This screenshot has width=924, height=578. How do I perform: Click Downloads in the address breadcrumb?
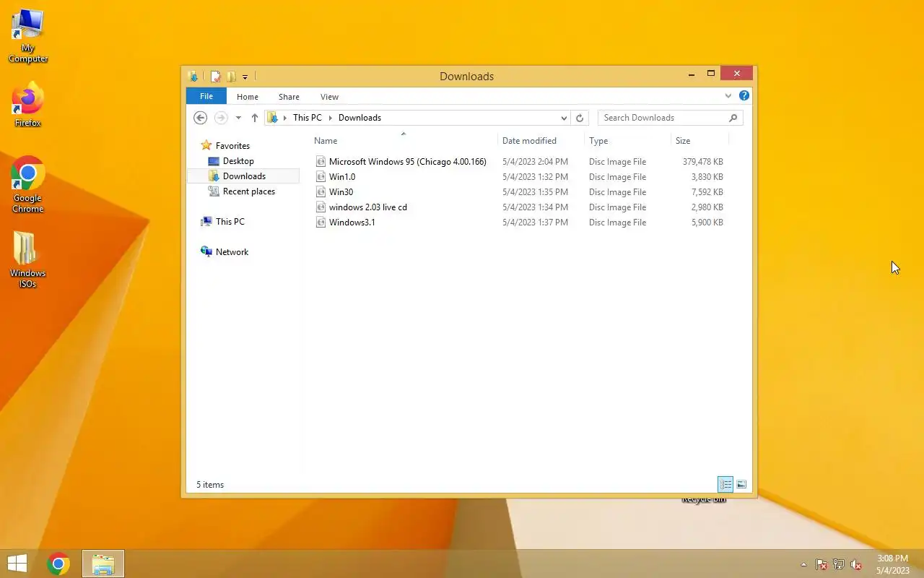point(359,118)
